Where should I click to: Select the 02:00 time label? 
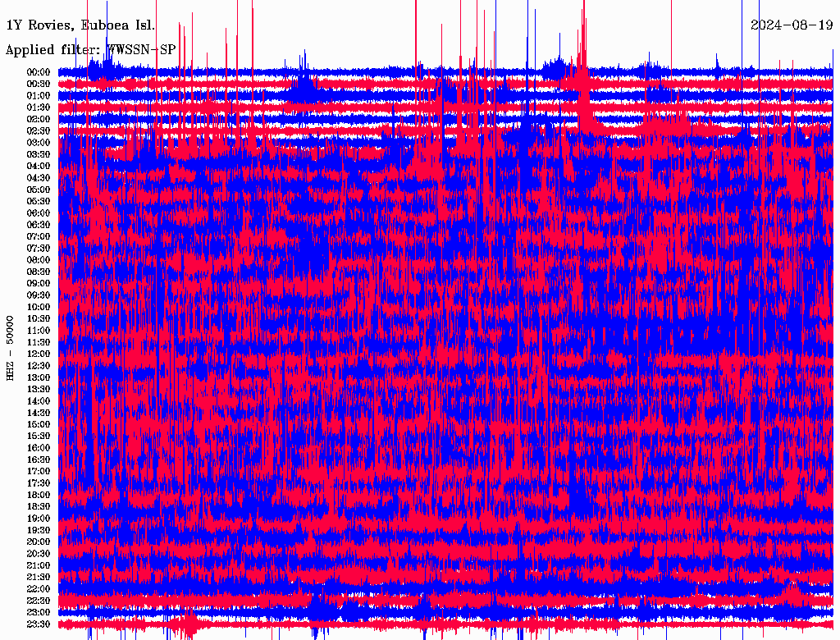click(x=39, y=119)
